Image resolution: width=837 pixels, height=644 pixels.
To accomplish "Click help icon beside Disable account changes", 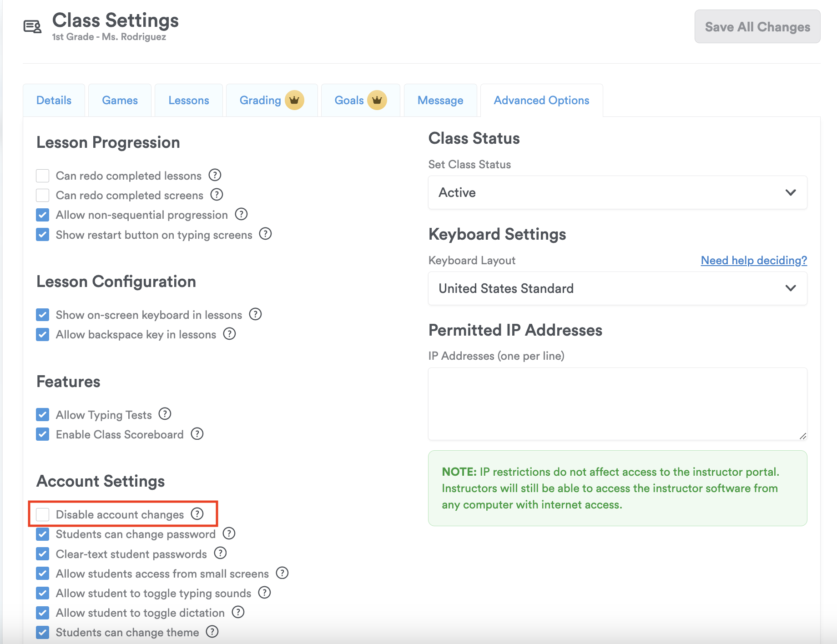I will tap(197, 514).
